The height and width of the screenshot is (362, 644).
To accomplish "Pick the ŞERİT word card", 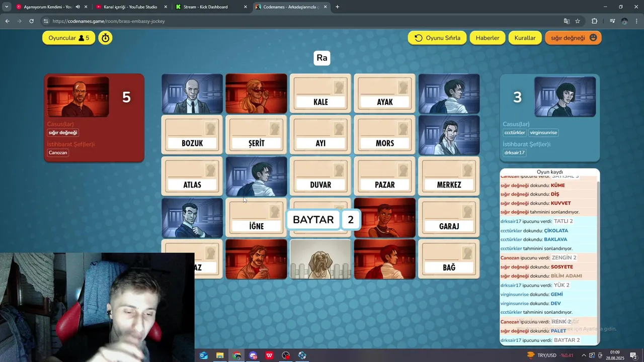I will (256, 135).
